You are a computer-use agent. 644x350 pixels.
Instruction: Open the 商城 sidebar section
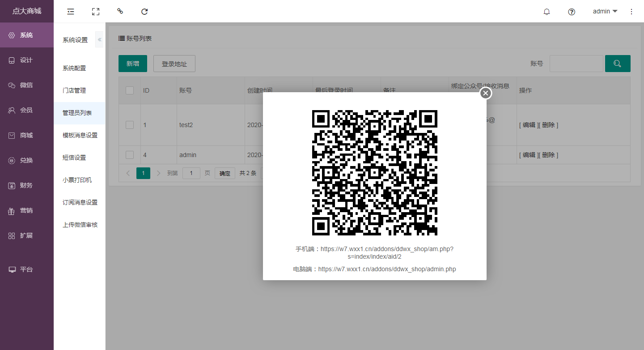click(27, 135)
